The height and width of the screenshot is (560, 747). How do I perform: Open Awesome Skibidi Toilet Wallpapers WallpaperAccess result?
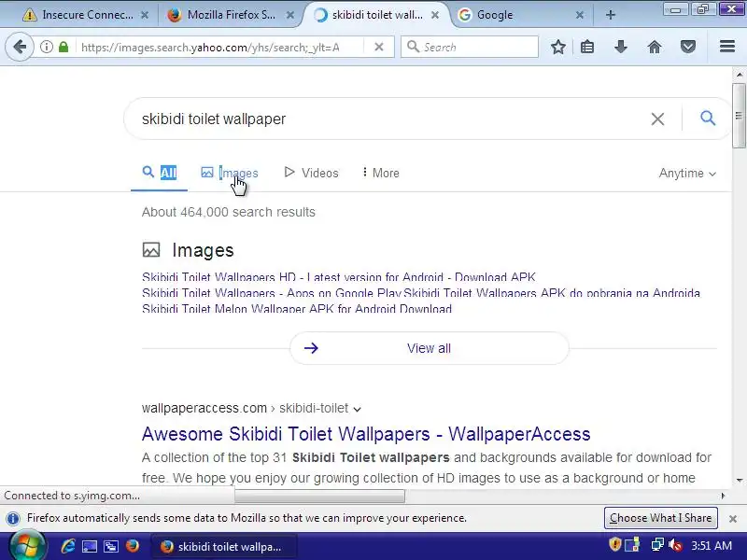click(366, 434)
